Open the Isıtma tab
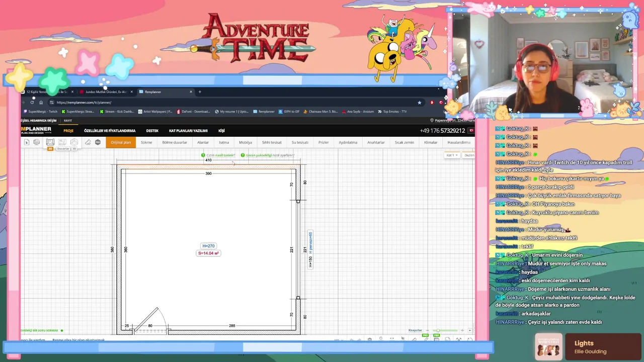This screenshot has width=644, height=362. (x=224, y=142)
